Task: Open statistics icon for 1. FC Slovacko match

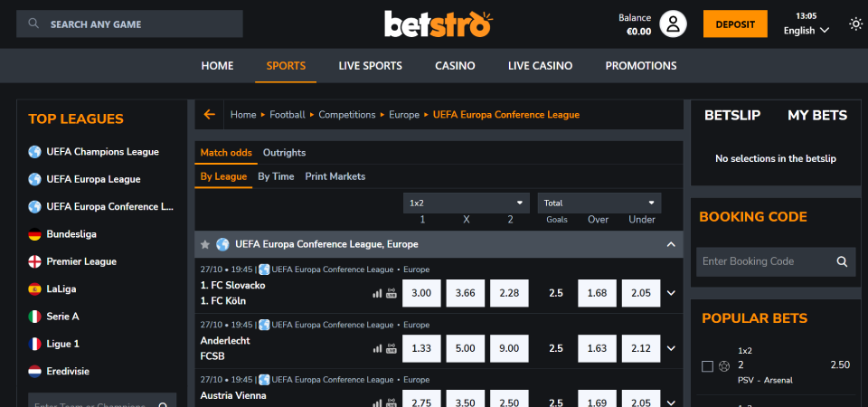Action: pos(377,293)
